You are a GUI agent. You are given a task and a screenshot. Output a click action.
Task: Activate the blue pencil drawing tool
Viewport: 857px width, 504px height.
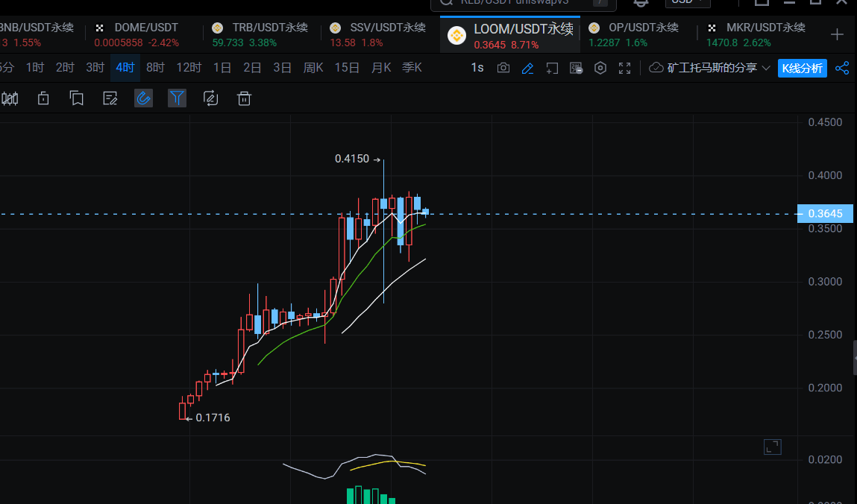[527, 69]
